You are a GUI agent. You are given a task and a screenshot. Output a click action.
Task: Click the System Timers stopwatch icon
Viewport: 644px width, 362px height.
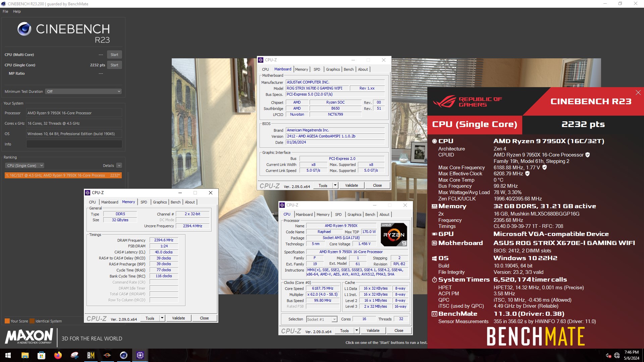(x=434, y=280)
